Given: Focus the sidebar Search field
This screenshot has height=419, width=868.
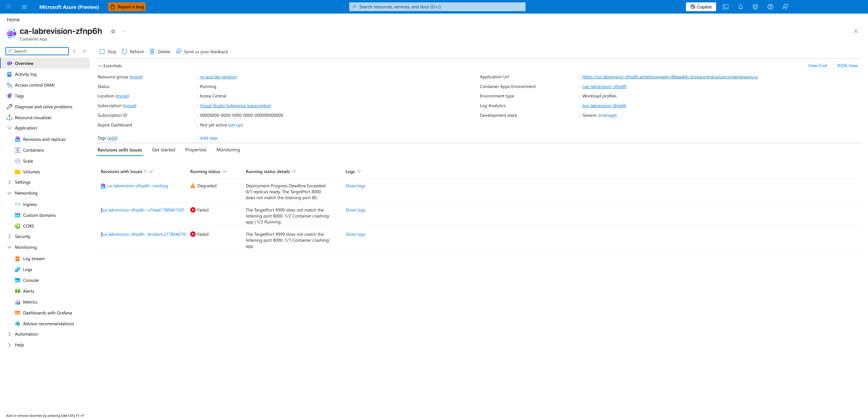Looking at the screenshot, I should coord(37,51).
